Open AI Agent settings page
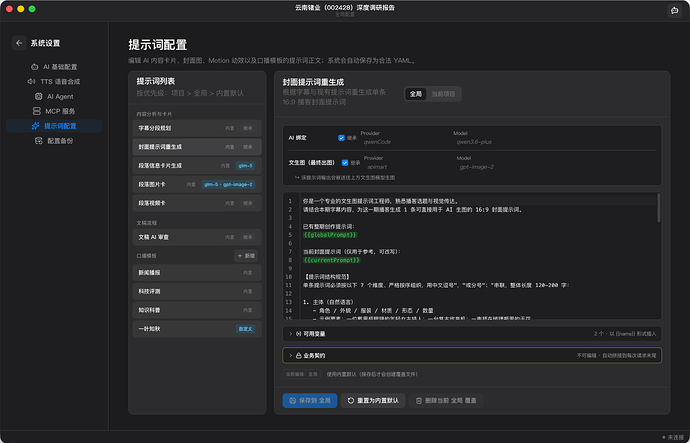This screenshot has height=443, width=690. click(x=54, y=96)
